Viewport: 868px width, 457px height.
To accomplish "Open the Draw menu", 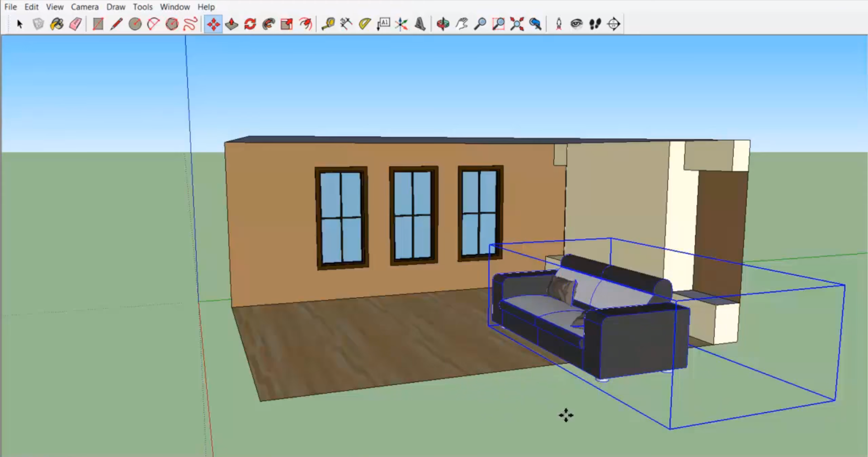I will point(116,7).
